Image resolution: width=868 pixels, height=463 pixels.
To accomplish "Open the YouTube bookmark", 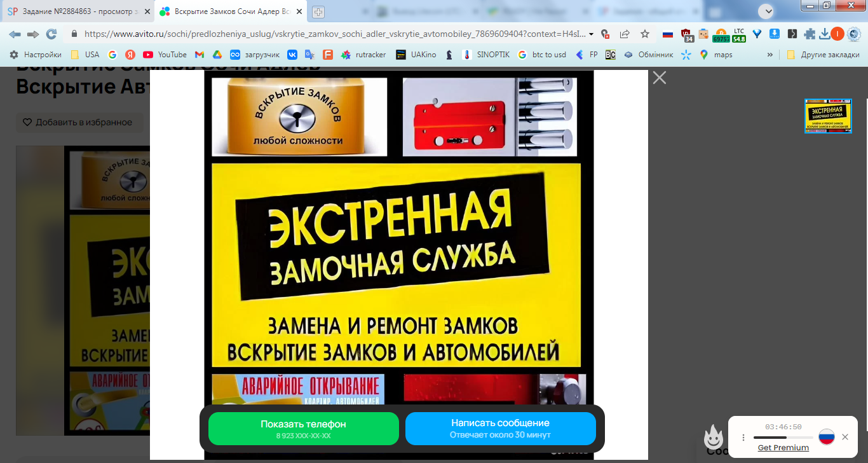I will click(x=165, y=55).
